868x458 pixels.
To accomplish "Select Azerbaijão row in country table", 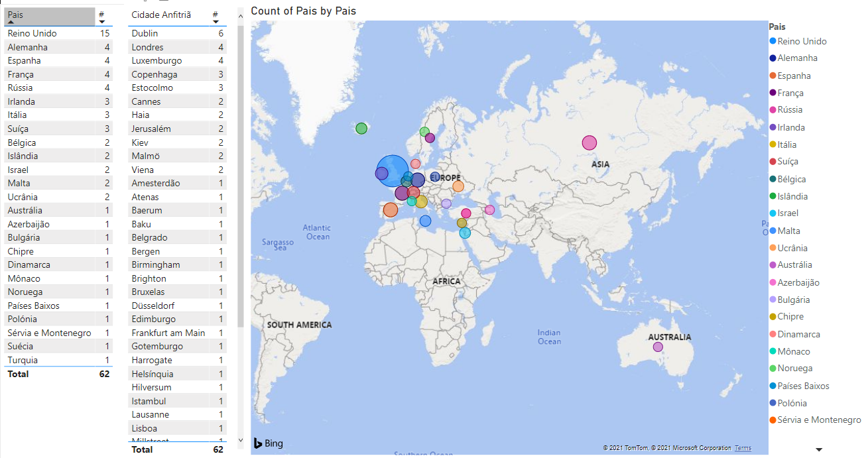I will click(x=58, y=224).
